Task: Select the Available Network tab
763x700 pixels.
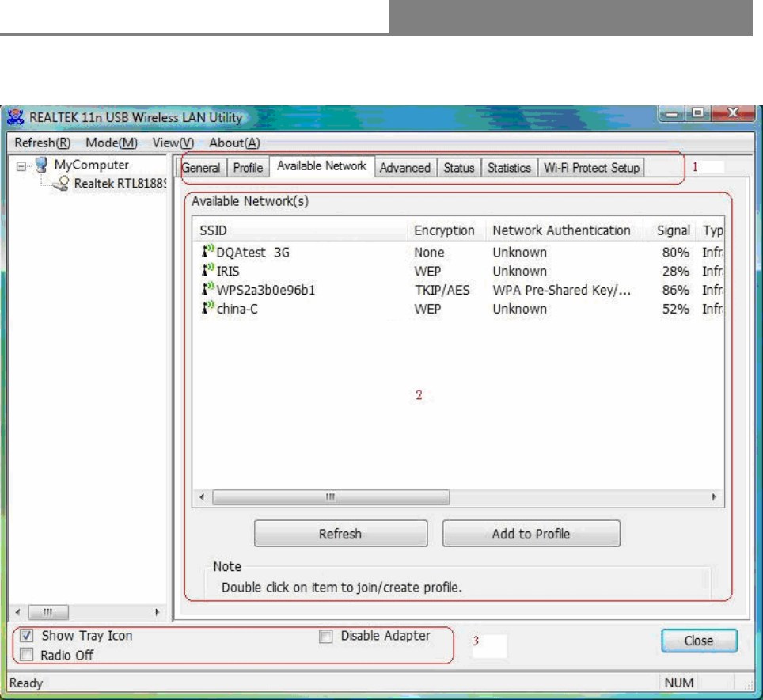Action: click(x=321, y=166)
